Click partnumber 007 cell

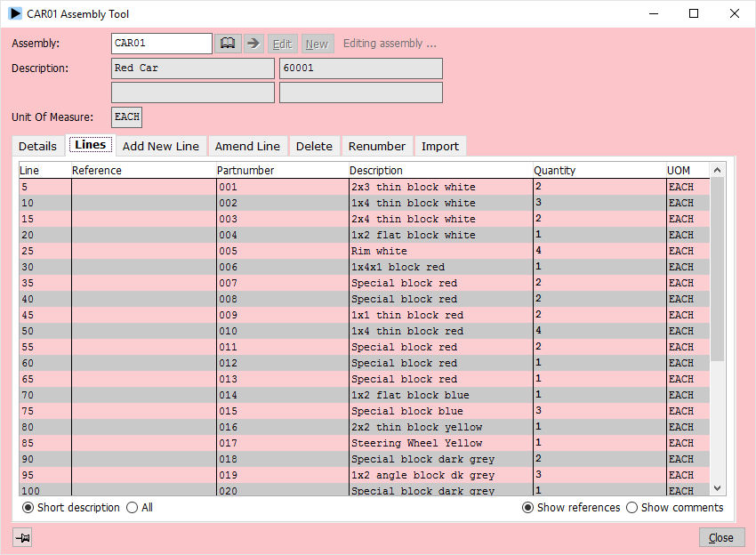click(283, 283)
